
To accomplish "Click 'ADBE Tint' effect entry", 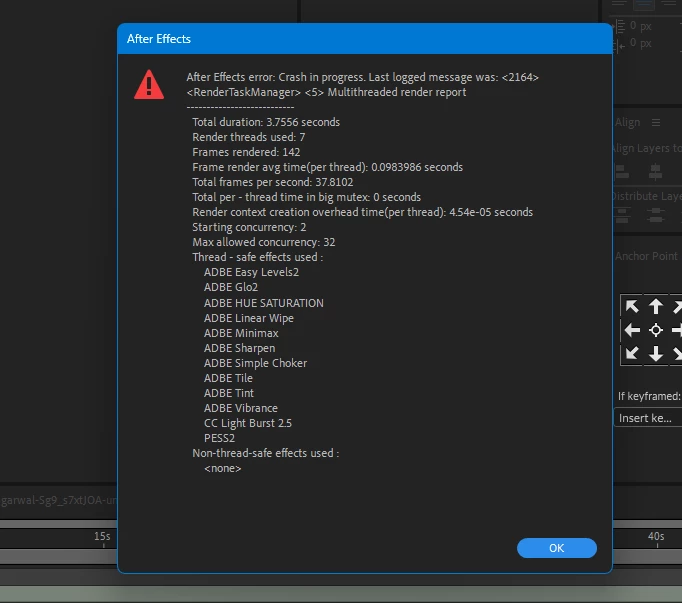I will tap(229, 393).
